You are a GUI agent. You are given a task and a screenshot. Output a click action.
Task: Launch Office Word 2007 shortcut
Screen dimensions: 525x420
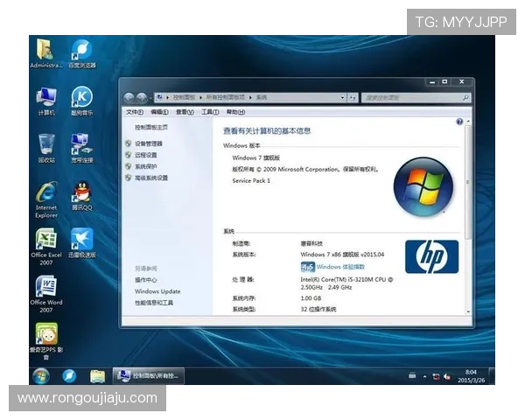tap(46, 287)
